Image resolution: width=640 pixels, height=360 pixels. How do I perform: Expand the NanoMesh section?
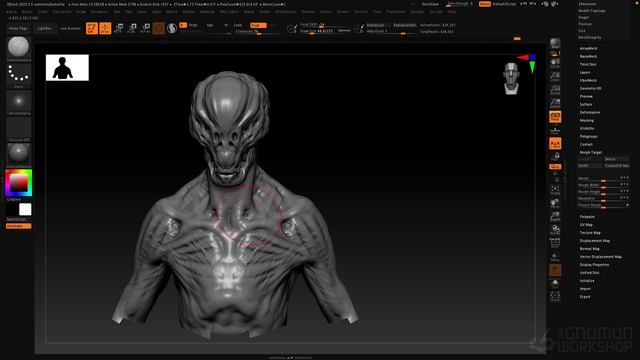588,56
